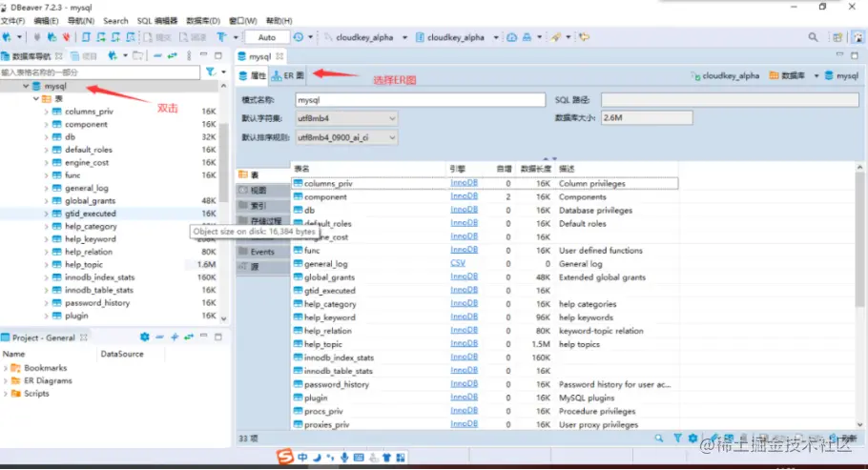
Task: Open the SQL 编辑器 menu
Action: pyautogui.click(x=157, y=20)
